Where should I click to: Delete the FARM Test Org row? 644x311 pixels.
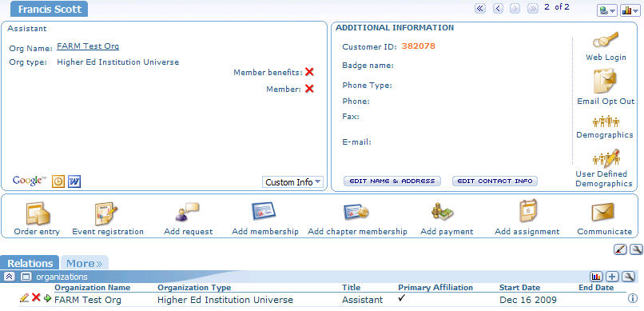(36, 298)
